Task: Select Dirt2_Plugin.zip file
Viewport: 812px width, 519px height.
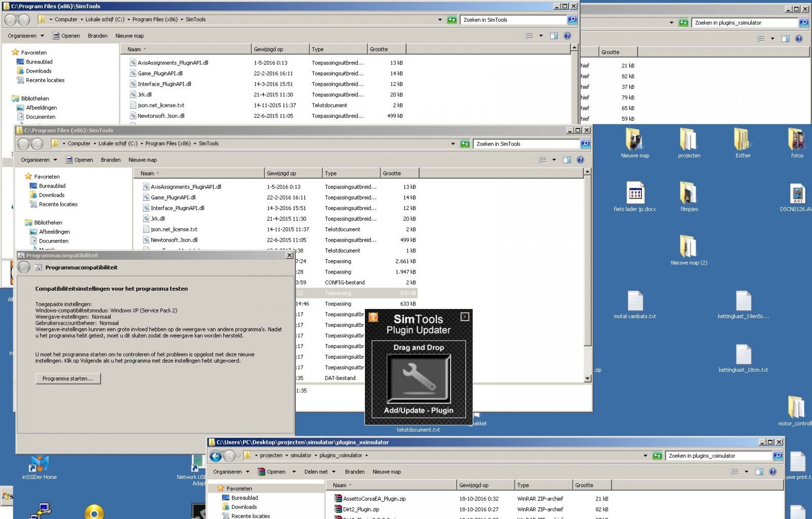Action: [x=361, y=510]
